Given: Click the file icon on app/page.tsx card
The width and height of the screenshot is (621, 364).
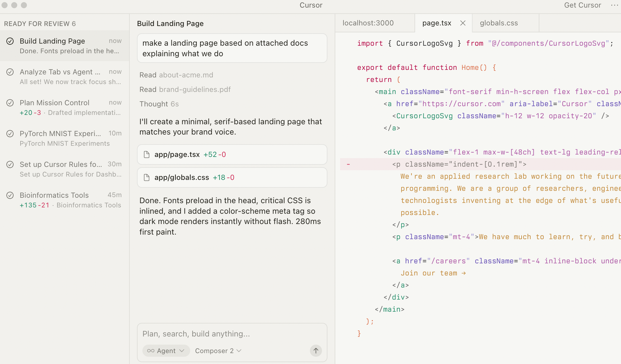Looking at the screenshot, I should point(147,154).
